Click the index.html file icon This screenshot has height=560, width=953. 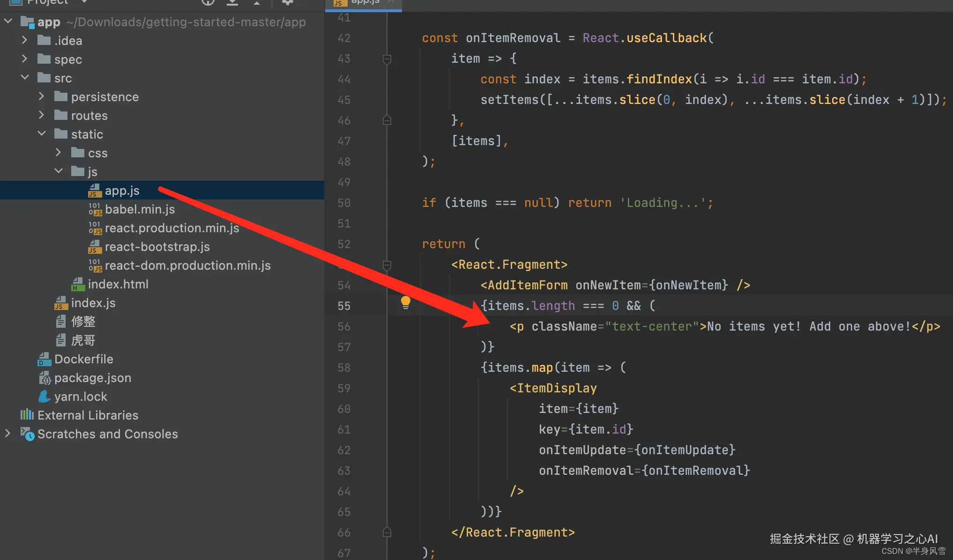pyautogui.click(x=78, y=284)
